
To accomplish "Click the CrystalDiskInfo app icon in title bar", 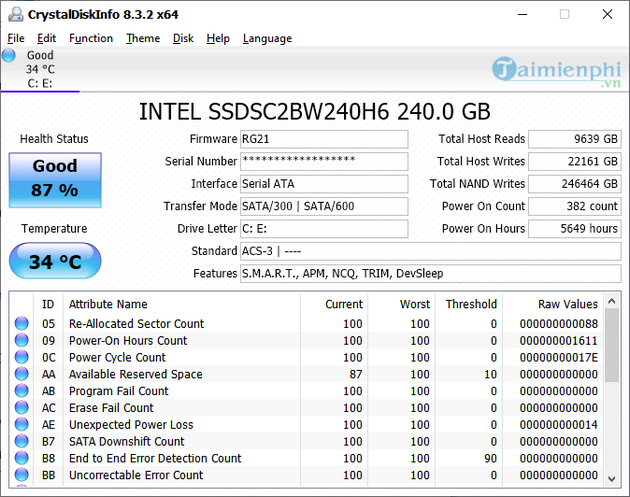I will pos(13,14).
